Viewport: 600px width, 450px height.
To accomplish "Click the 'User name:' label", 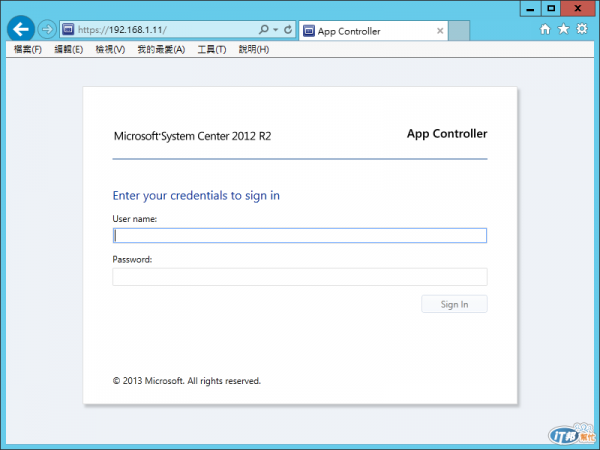I will pos(135,219).
